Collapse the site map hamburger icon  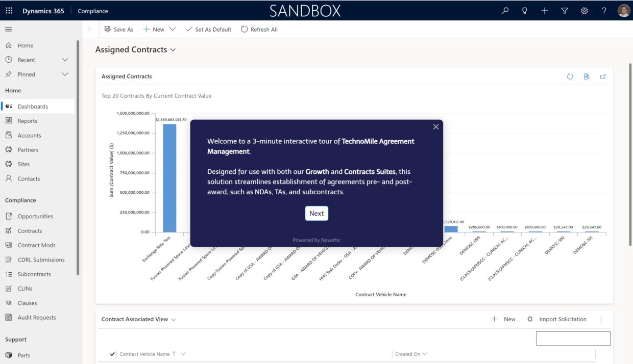(9, 30)
